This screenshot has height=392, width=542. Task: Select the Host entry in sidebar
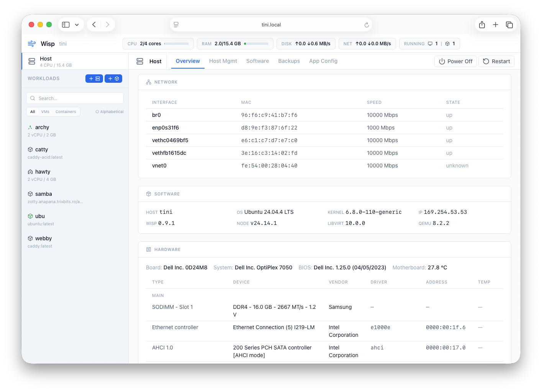tap(75, 61)
